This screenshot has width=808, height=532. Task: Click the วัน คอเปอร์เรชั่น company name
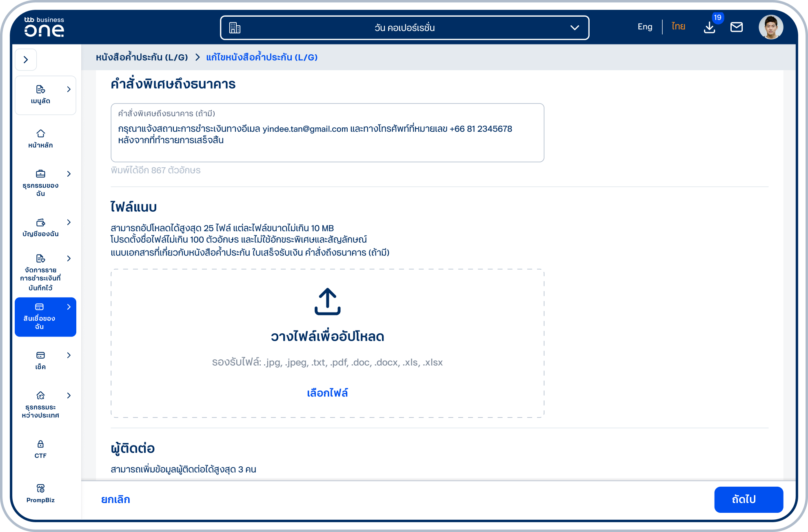click(404, 28)
